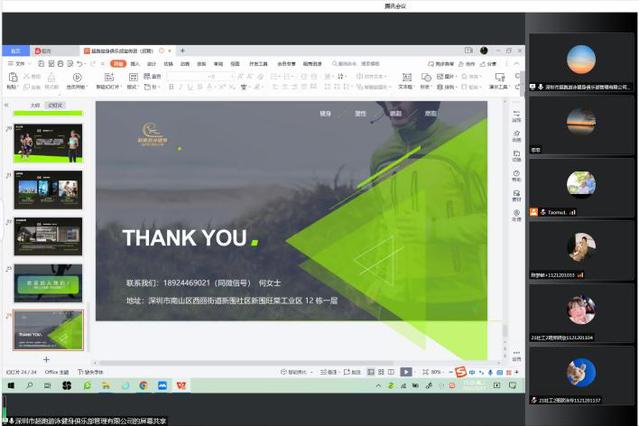Click the Task View icon on taskbar
This screenshot has height=426, width=639.
[47, 385]
